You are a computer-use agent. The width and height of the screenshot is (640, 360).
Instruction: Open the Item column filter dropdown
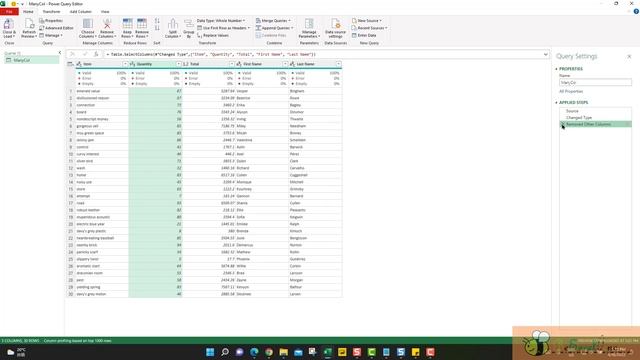(125, 64)
